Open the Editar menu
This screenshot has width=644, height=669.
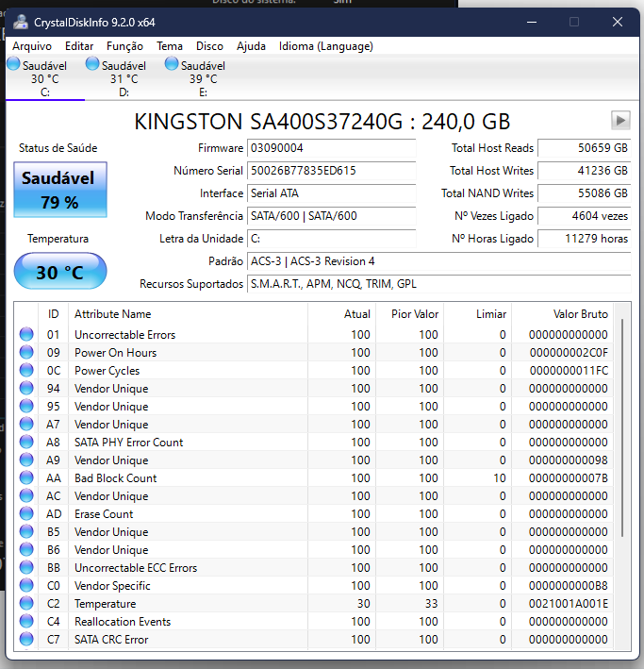pos(79,46)
